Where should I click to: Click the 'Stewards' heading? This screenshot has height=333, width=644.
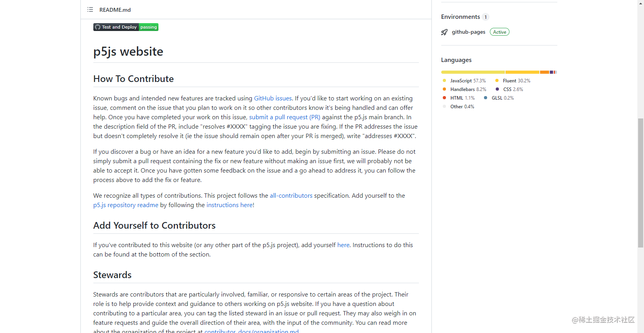coord(113,275)
